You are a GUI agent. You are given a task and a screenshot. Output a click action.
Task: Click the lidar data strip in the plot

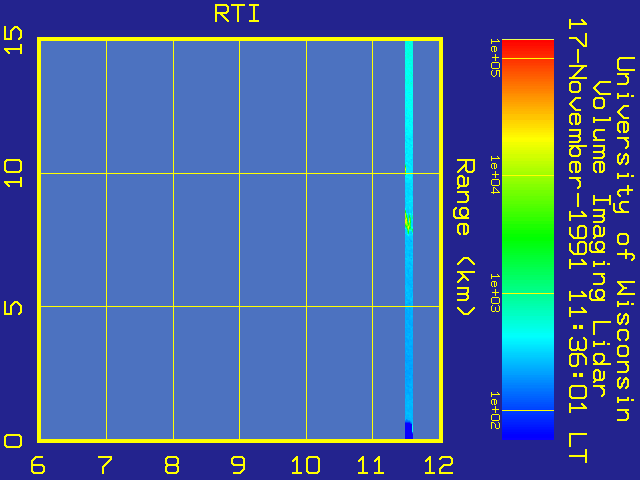click(409, 240)
